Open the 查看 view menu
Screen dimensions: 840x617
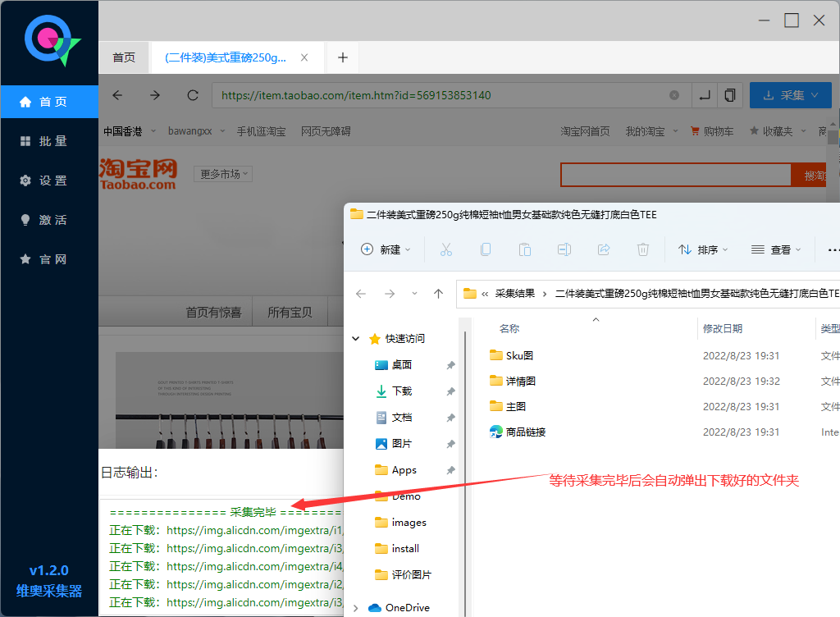(x=776, y=249)
